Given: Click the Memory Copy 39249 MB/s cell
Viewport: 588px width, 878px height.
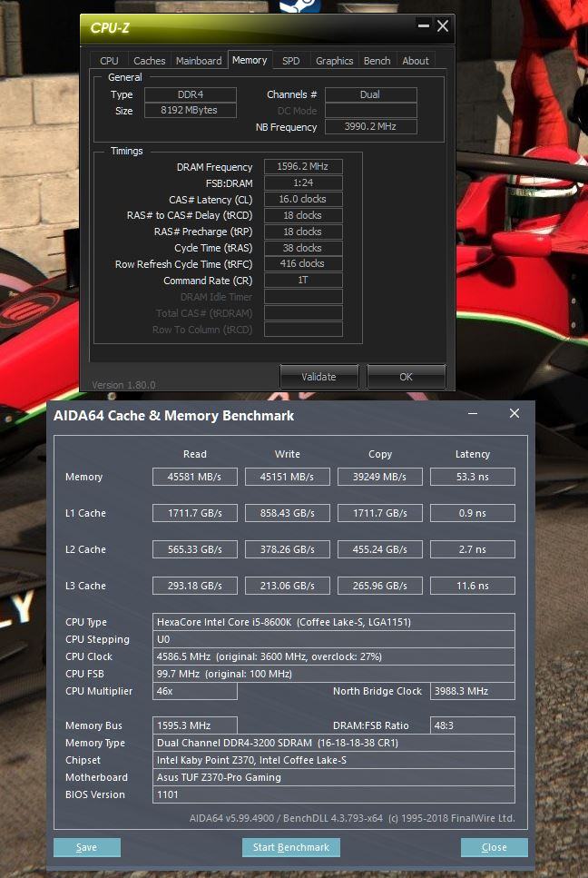Looking at the screenshot, I should [x=380, y=477].
